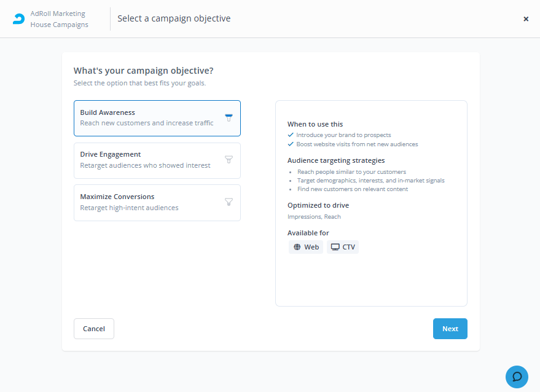This screenshot has width=540, height=392.
Task: Click the Web availability badge
Action: coord(306,247)
